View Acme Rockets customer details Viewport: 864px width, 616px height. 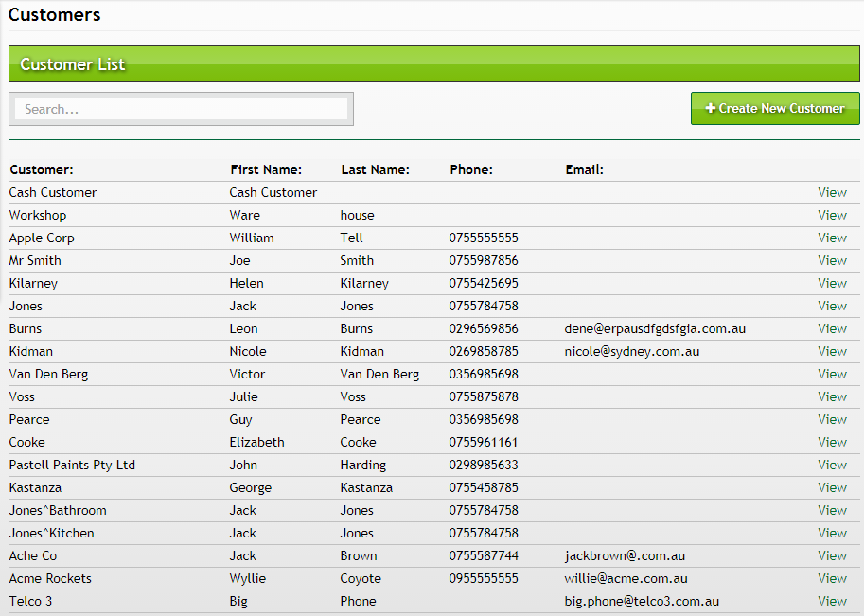pyautogui.click(x=832, y=578)
